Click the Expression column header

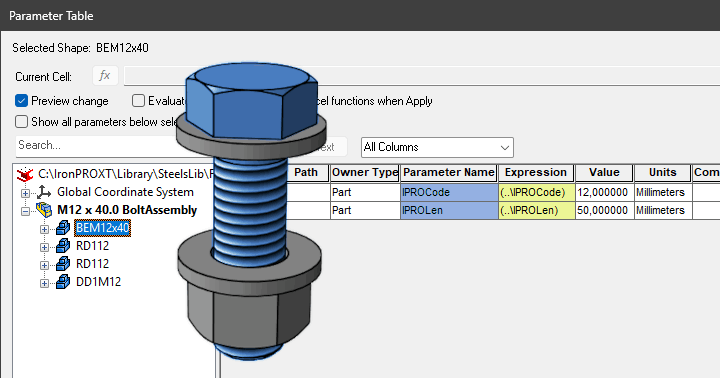point(536,173)
